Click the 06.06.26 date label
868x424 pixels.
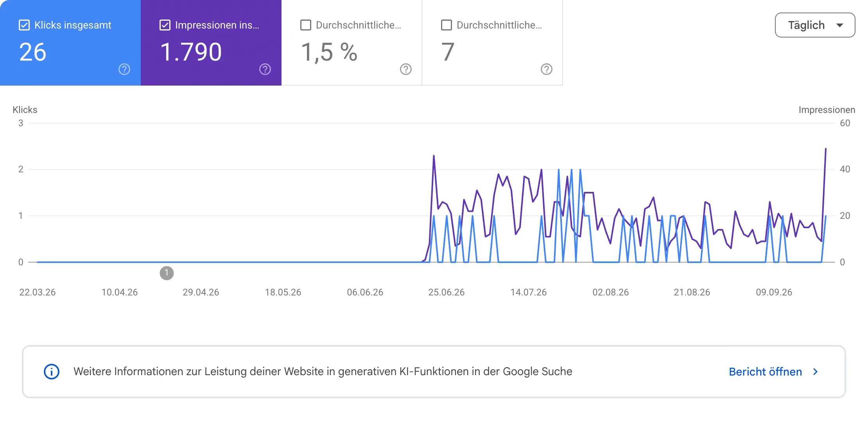point(365,292)
